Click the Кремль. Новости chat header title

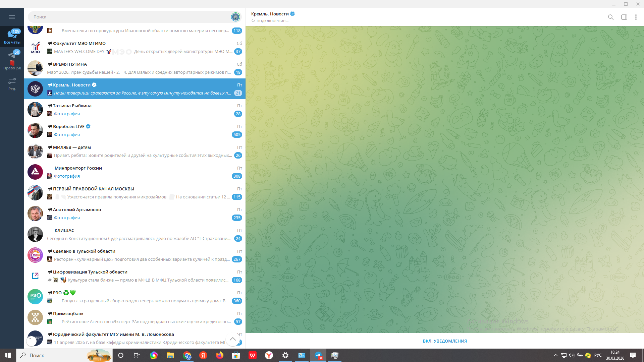click(270, 14)
